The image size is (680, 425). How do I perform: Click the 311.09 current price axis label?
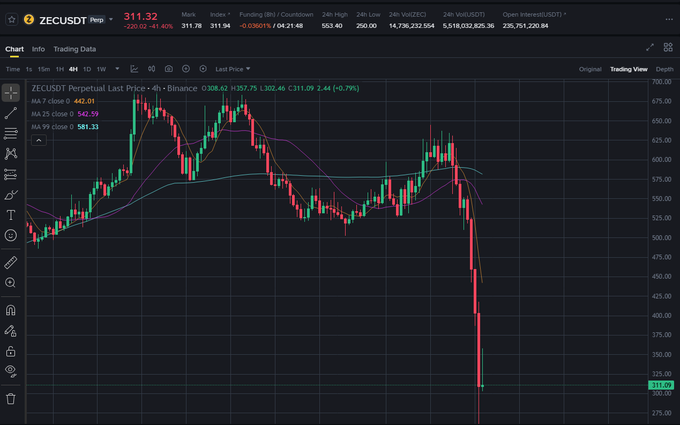(661, 385)
